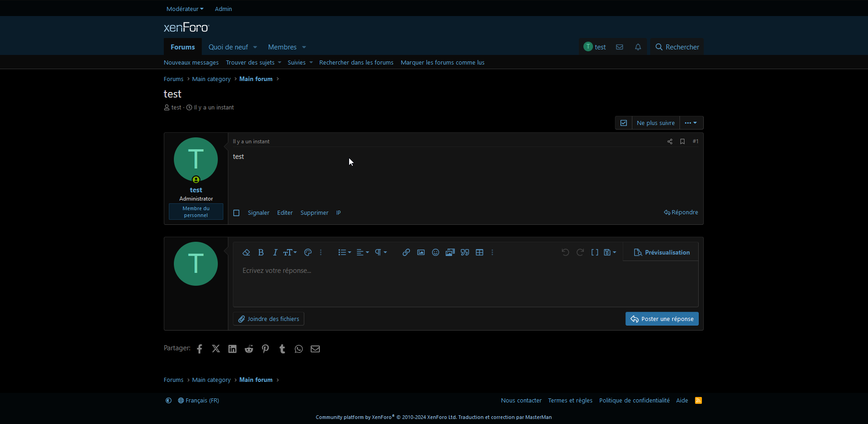Image resolution: width=868 pixels, height=424 pixels.
Task: Click the Italic formatting icon
Action: (x=275, y=252)
